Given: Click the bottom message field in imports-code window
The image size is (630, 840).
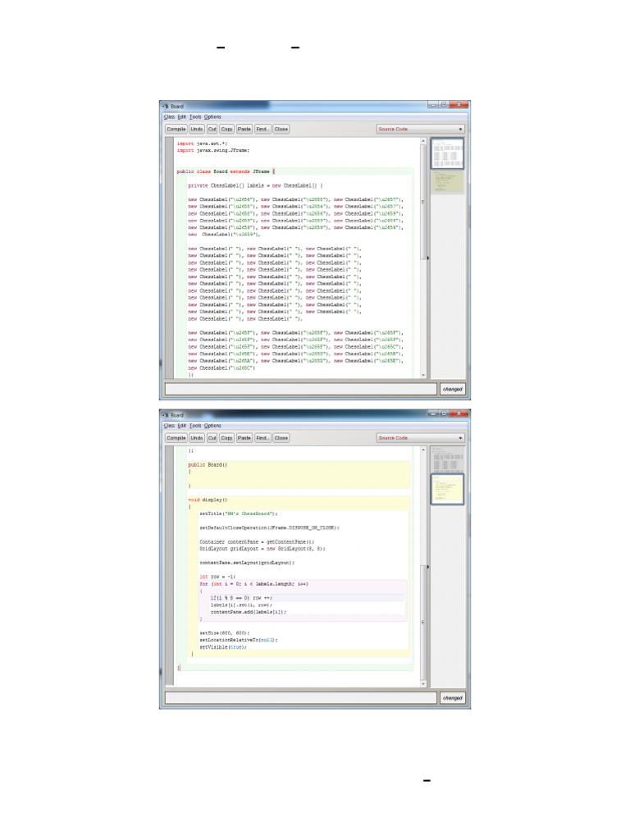Looking at the screenshot, I should point(301,389).
